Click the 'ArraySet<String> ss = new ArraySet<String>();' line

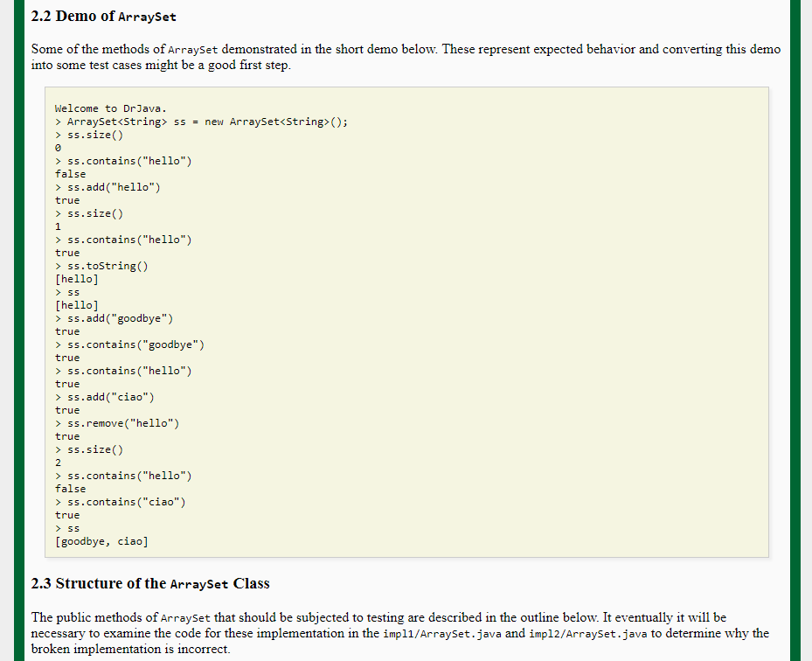click(x=201, y=122)
